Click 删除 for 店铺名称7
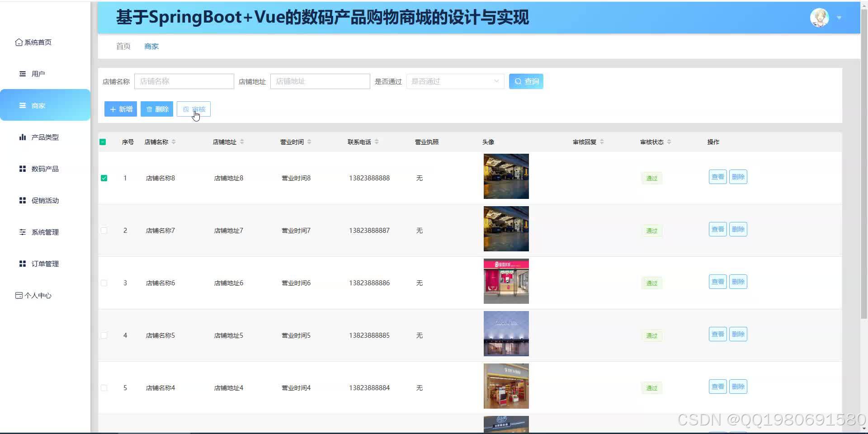 point(738,229)
